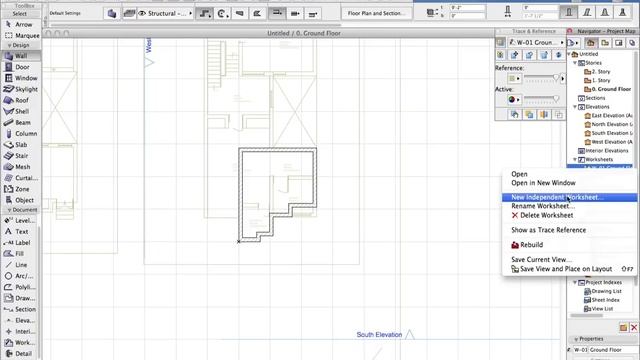Toggle curved wall geometry method

[222, 13]
